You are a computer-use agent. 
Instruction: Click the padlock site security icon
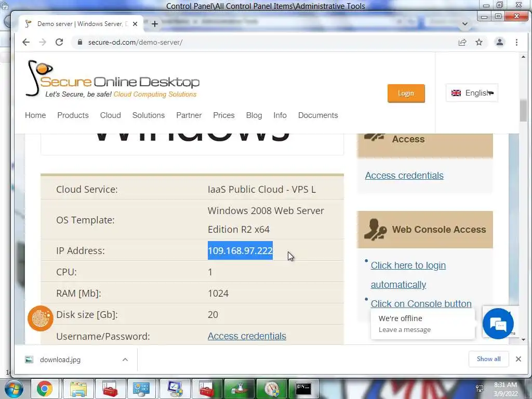(x=80, y=43)
